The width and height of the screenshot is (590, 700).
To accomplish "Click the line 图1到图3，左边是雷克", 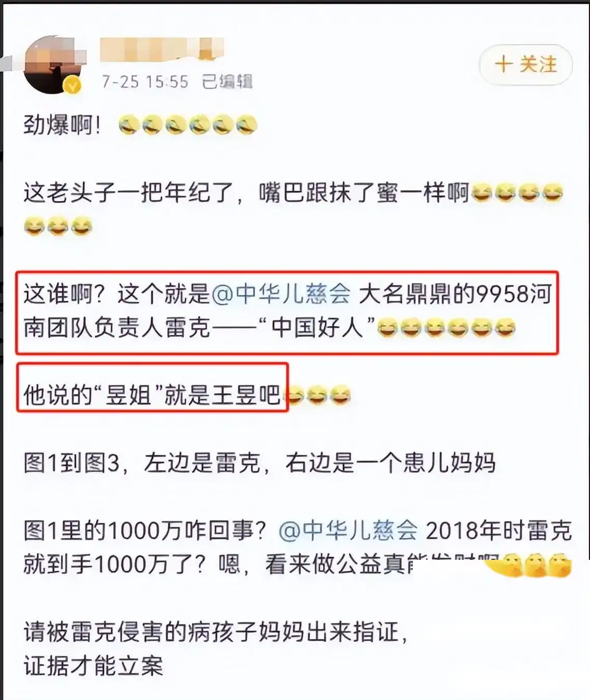I will pyautogui.click(x=259, y=463).
